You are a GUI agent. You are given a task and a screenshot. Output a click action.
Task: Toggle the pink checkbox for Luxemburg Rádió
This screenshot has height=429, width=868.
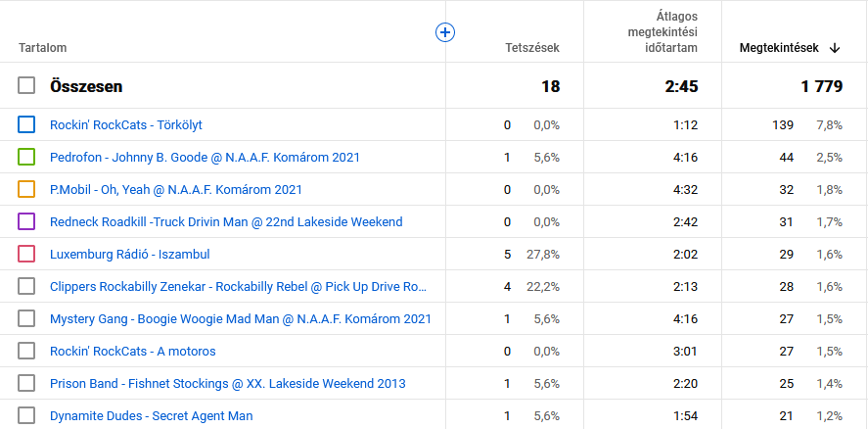[x=26, y=254]
